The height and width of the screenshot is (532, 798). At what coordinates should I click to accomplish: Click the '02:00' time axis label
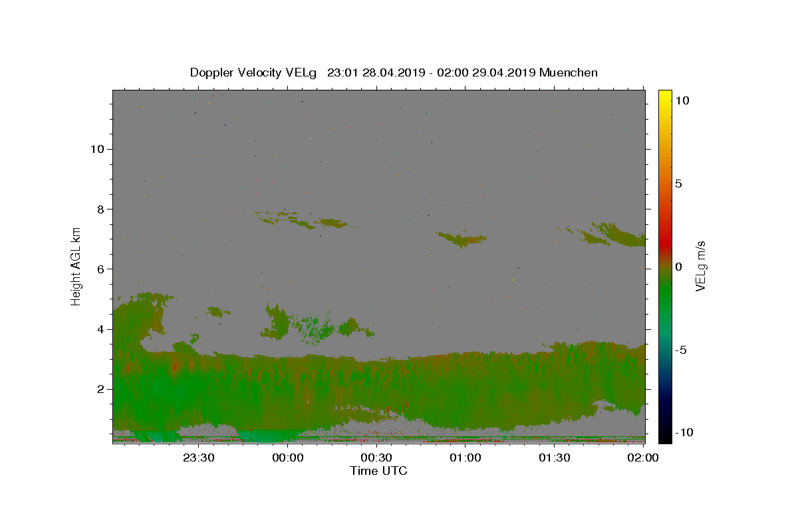click(644, 458)
